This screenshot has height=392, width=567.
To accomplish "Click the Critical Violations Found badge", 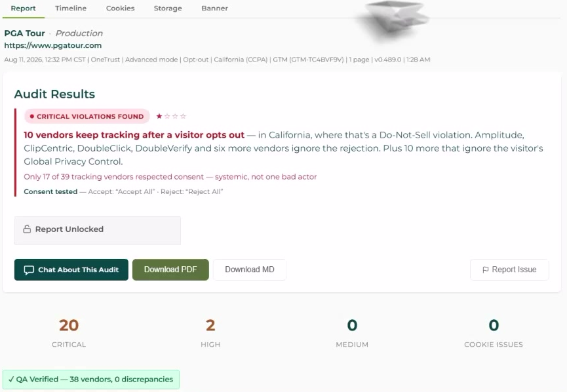I will click(x=87, y=117).
